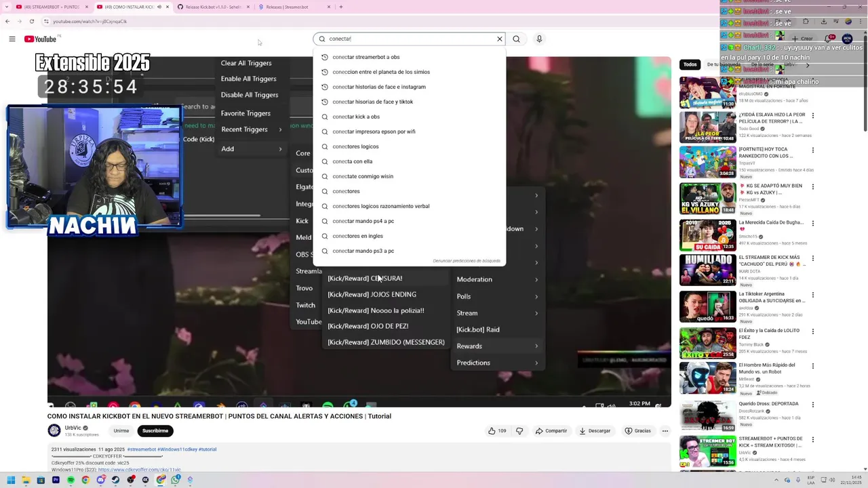
Task: Like the video with thumbs up
Action: click(x=497, y=431)
